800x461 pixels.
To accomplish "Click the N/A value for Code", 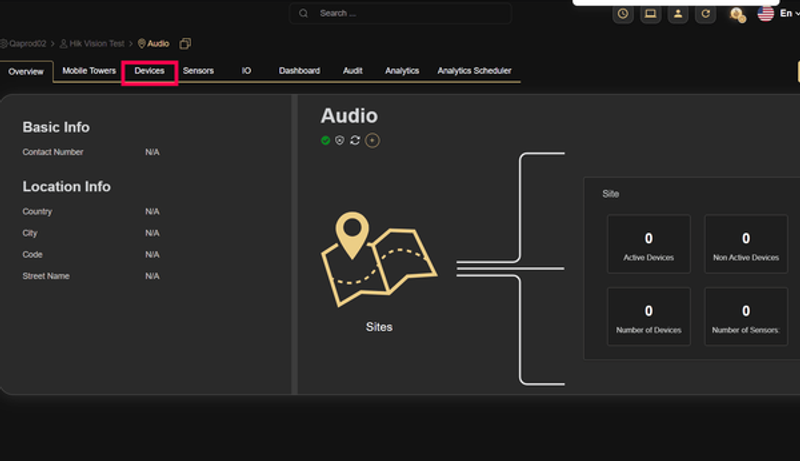I will point(152,254).
